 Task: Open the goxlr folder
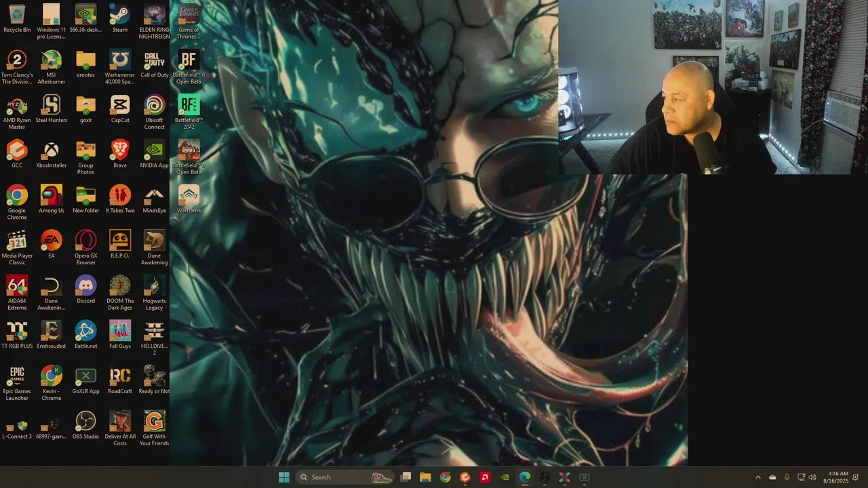[x=85, y=109]
